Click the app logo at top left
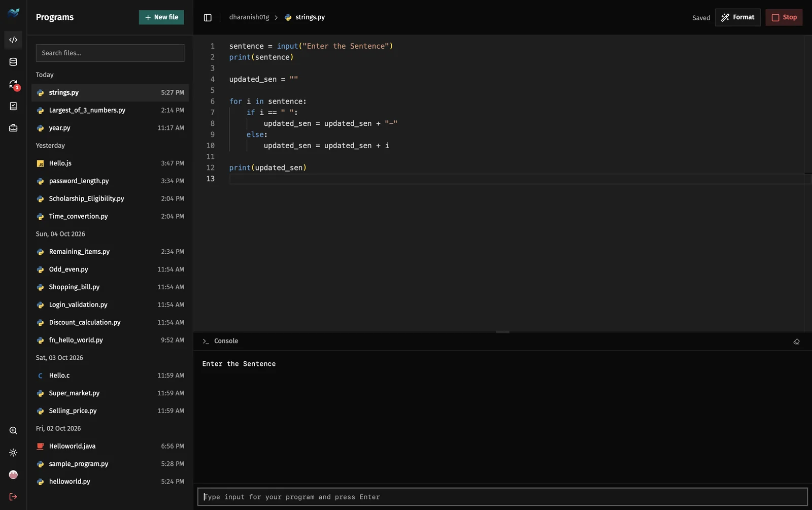Viewport: 812px width, 510px height. (x=14, y=13)
